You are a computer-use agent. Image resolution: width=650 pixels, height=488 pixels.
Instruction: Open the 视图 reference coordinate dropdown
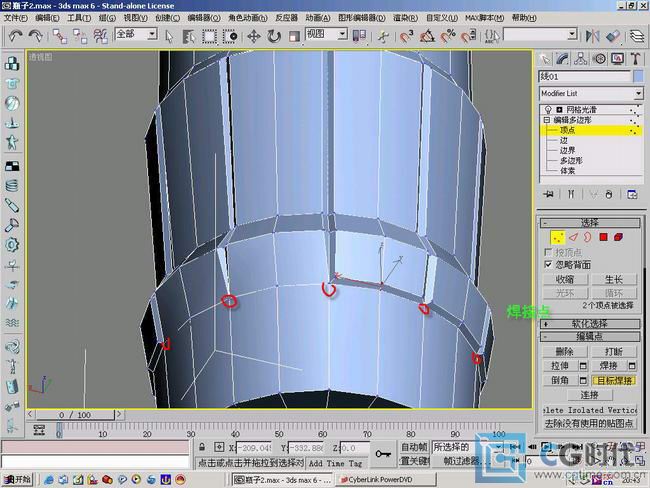click(x=342, y=34)
